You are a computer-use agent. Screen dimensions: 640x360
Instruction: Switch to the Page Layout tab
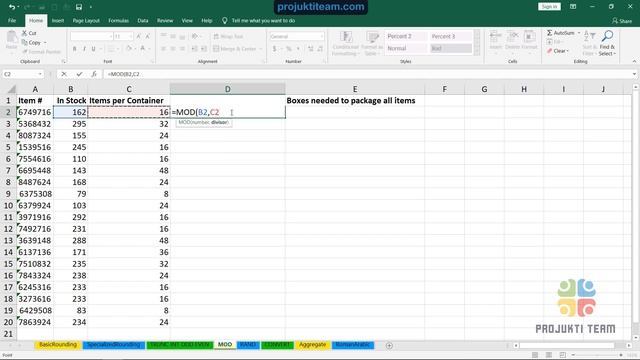pos(86,20)
